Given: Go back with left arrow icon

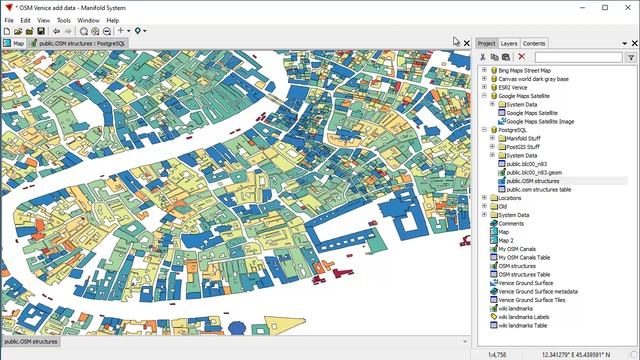Looking at the screenshot, I should (56, 31).
